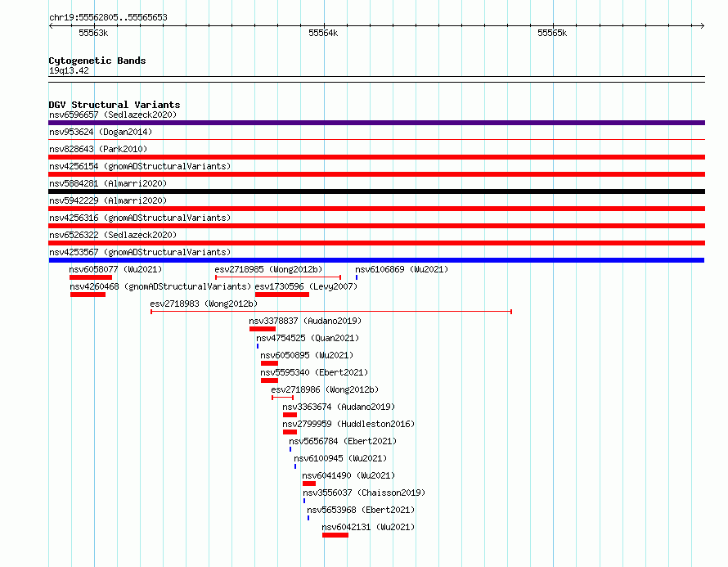Open nsv2799959 (Huddleston2016) label

coord(348,424)
